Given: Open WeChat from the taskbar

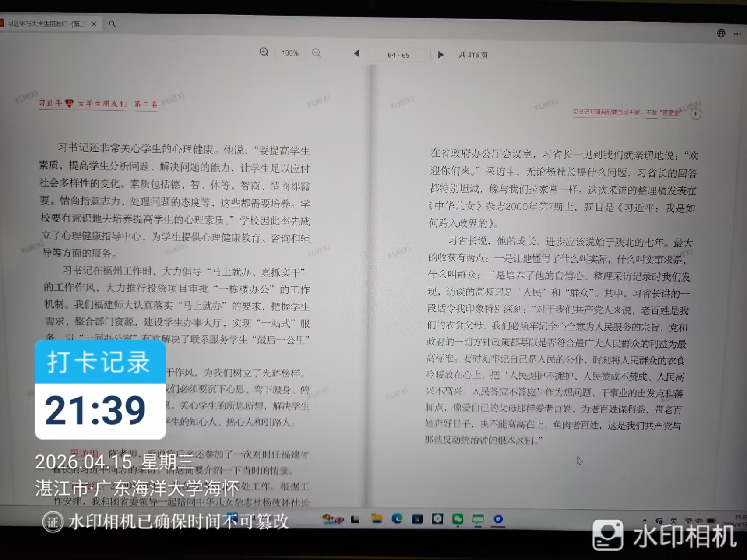Looking at the screenshot, I should pyautogui.click(x=458, y=519).
